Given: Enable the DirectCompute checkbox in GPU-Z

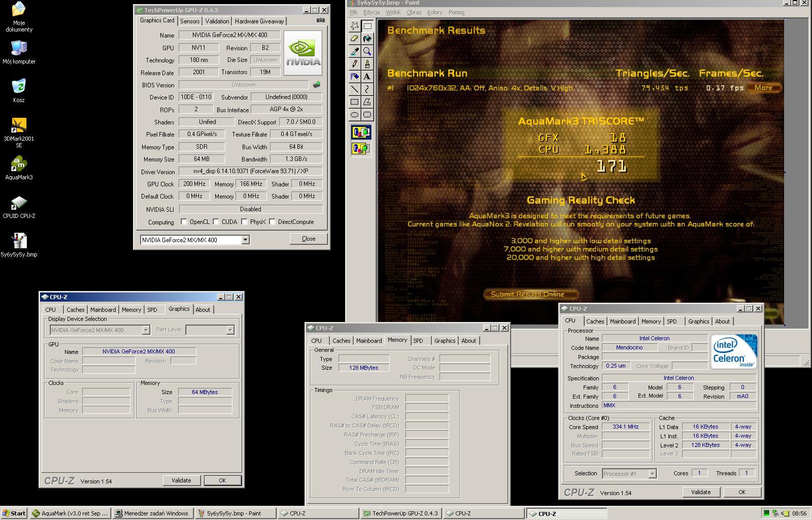Looking at the screenshot, I should tap(272, 222).
